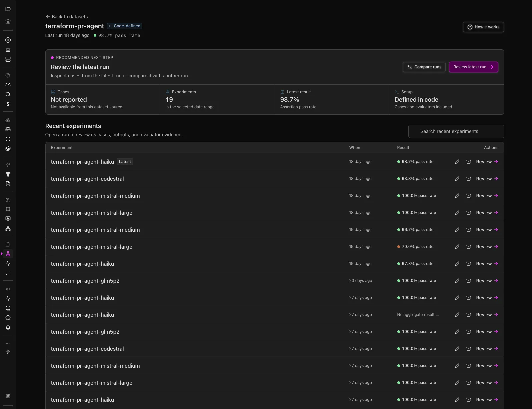Click pencil edit icon for terraform-pr-agent-haiku Latest row

click(457, 162)
